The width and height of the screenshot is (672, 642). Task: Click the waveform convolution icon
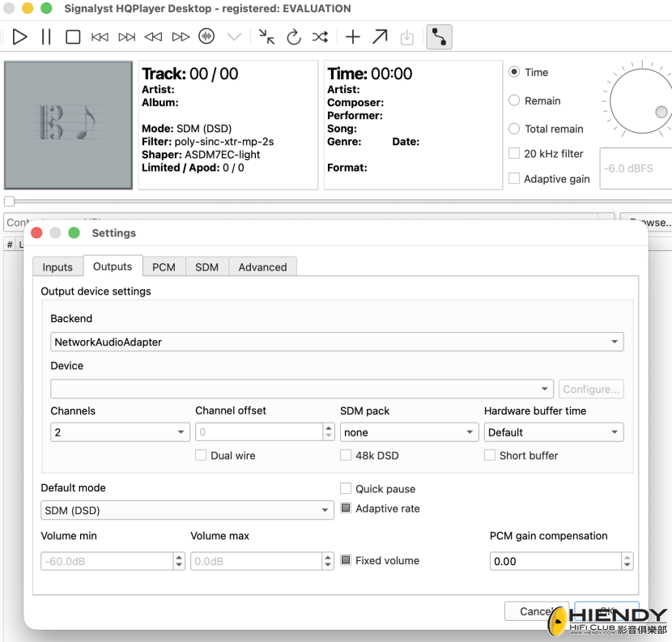point(206,36)
